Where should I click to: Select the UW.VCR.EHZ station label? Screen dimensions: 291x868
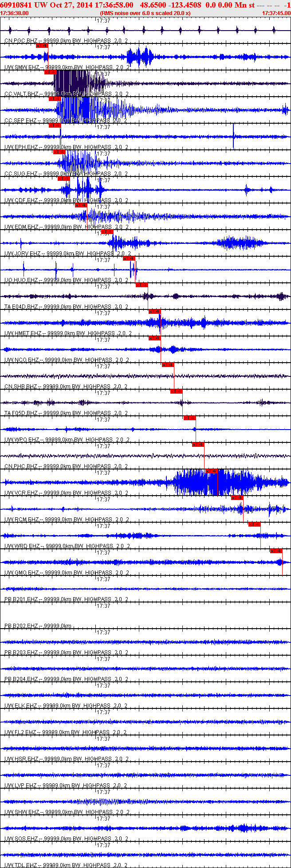tap(21, 493)
